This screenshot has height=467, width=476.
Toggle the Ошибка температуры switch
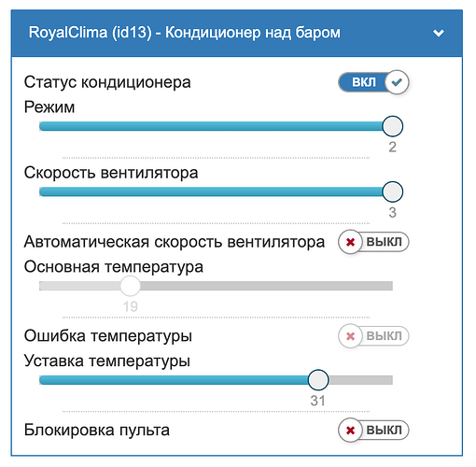(x=373, y=336)
